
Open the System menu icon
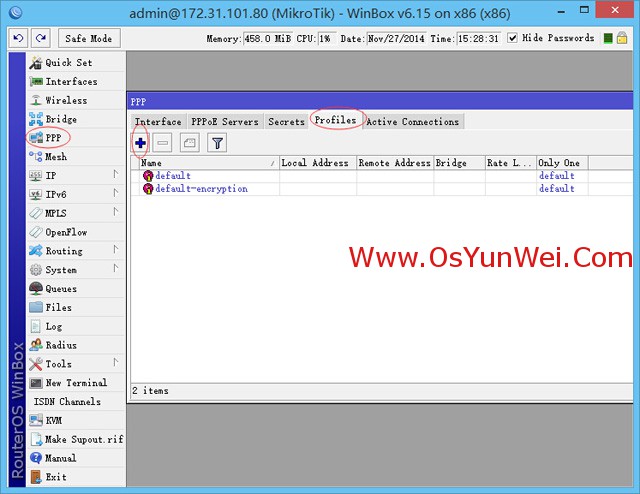tap(36, 269)
